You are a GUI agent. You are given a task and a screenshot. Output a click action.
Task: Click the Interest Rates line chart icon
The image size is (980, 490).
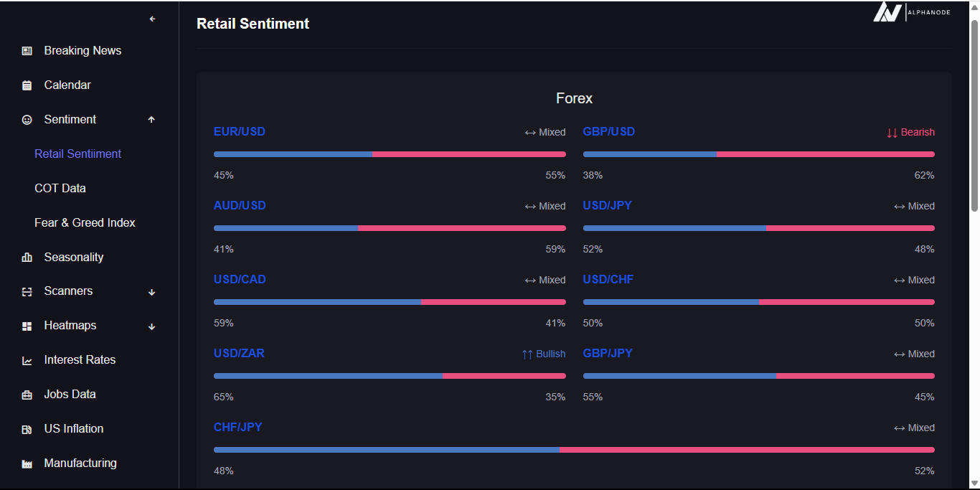[27, 361]
